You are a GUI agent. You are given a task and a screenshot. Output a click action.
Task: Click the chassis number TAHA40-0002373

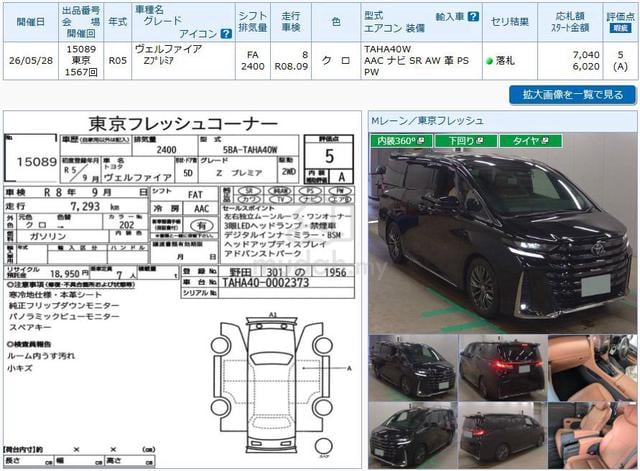point(265,283)
